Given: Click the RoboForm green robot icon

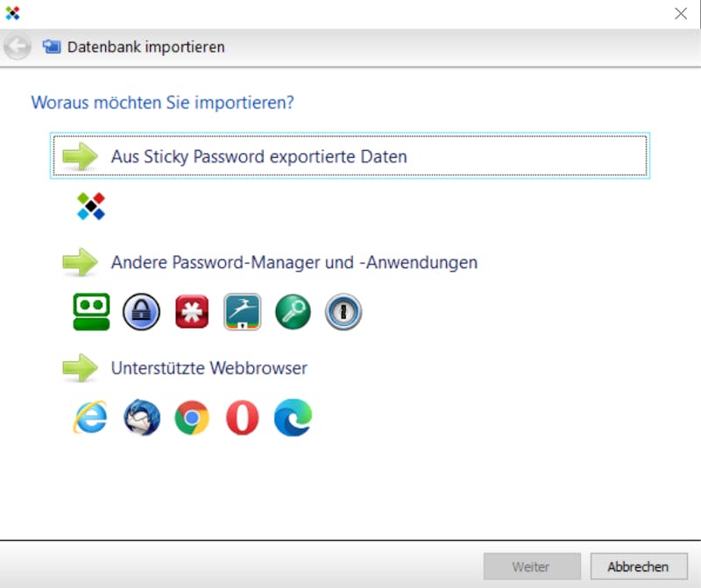Looking at the screenshot, I should pyautogui.click(x=91, y=312).
